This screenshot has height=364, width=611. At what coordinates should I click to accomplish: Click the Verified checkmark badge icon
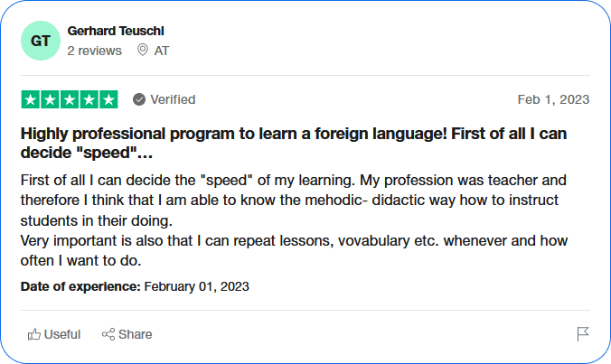click(139, 99)
